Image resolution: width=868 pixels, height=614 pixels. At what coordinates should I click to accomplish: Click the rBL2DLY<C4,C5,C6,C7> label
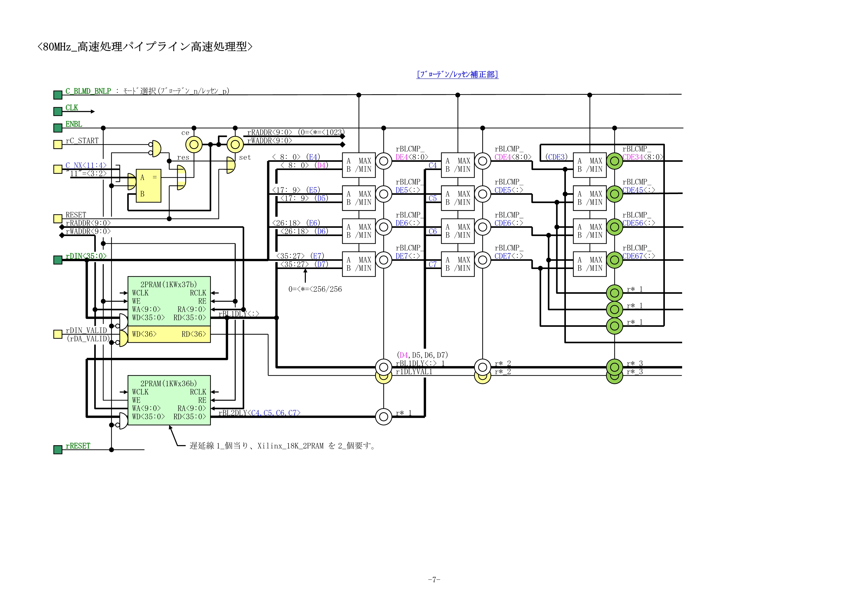coord(259,413)
